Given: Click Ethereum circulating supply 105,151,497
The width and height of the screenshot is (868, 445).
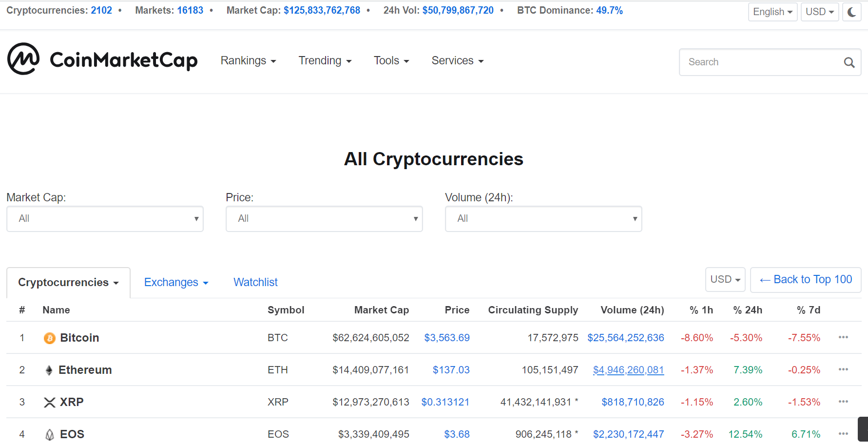Looking at the screenshot, I should [550, 370].
